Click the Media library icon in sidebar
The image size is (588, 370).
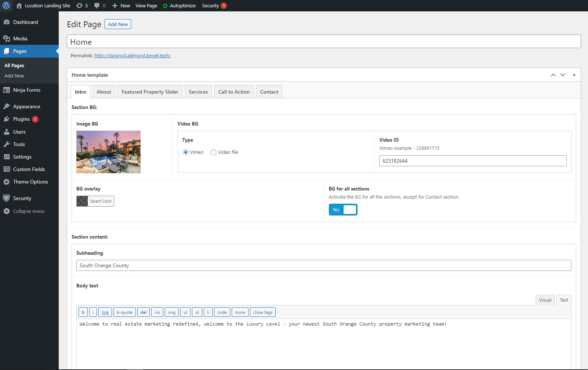pyautogui.click(x=7, y=39)
